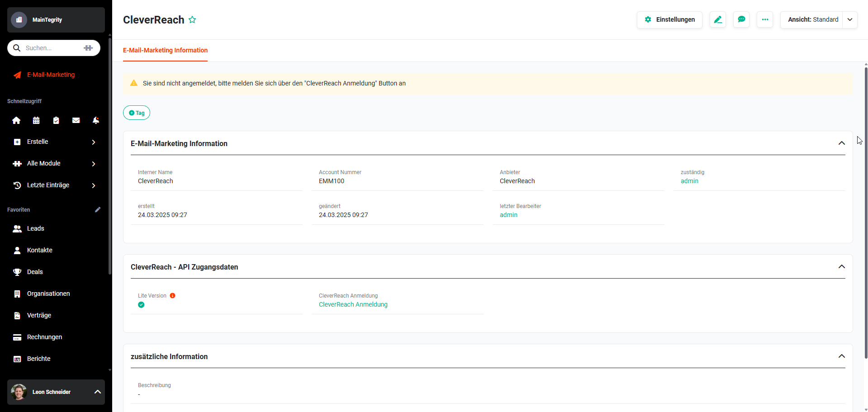Screen dimensions: 868x412
Task: Open Home from quick access icons
Action: coord(16,120)
